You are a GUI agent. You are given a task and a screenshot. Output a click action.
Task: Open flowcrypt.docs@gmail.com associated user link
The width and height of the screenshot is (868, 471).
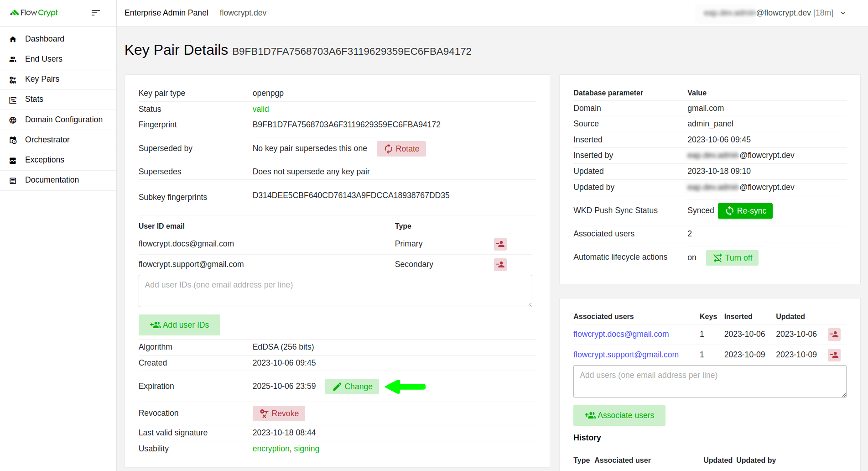621,334
